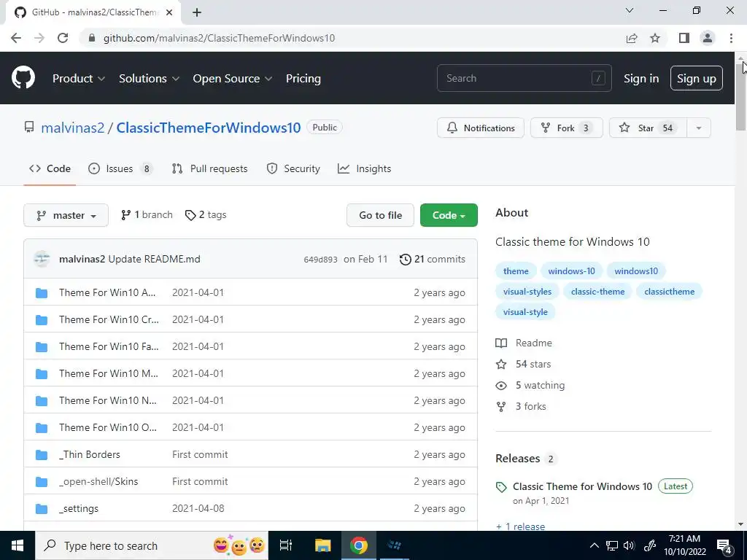
Task: Click the windows-10 topic tag
Action: (x=571, y=271)
